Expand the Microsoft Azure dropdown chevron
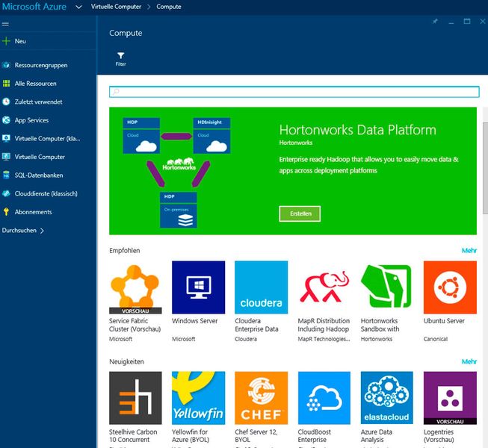 pos(78,7)
